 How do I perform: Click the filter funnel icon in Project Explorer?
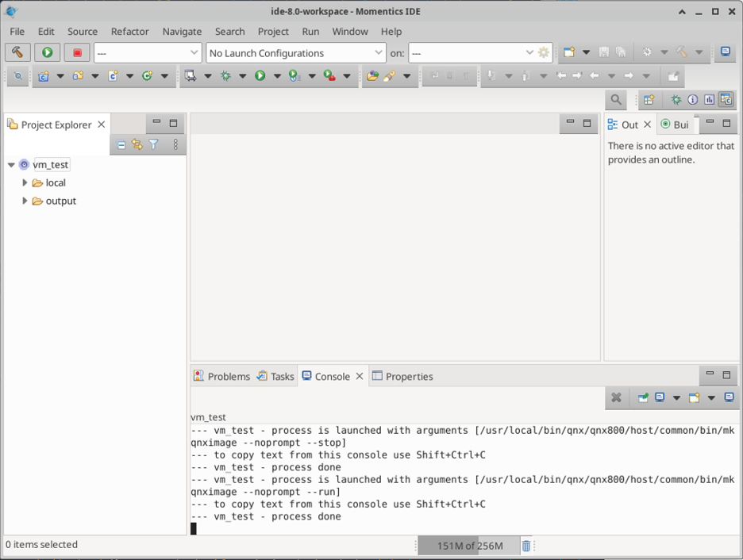pyautogui.click(x=154, y=144)
